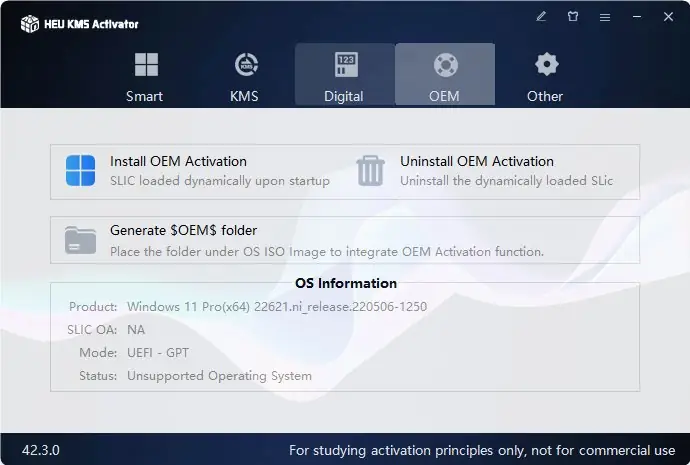Click Install OEM Activation
Screen dimensions: 690x465
(178, 161)
